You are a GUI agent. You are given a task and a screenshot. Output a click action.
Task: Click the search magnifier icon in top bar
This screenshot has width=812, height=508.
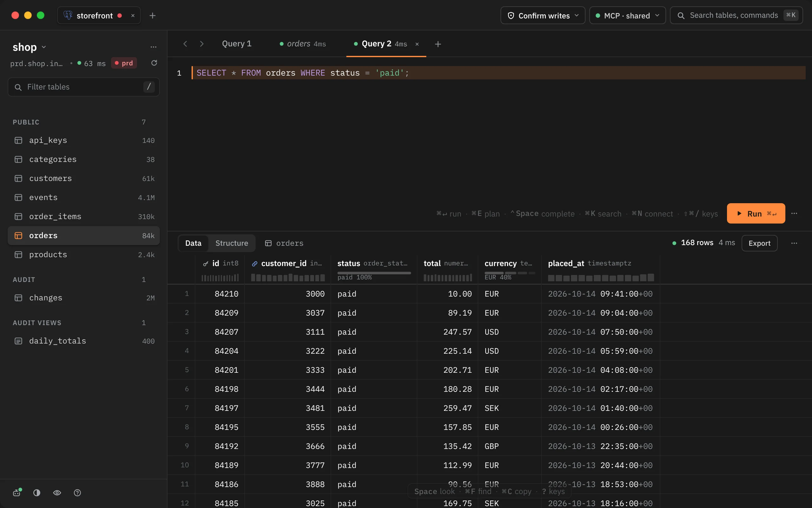(x=681, y=16)
